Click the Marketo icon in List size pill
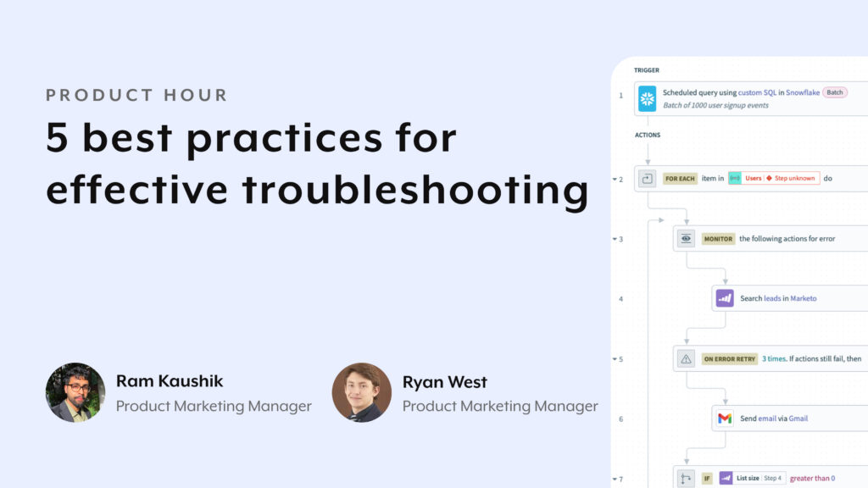868x488 pixels. pyautogui.click(x=726, y=478)
